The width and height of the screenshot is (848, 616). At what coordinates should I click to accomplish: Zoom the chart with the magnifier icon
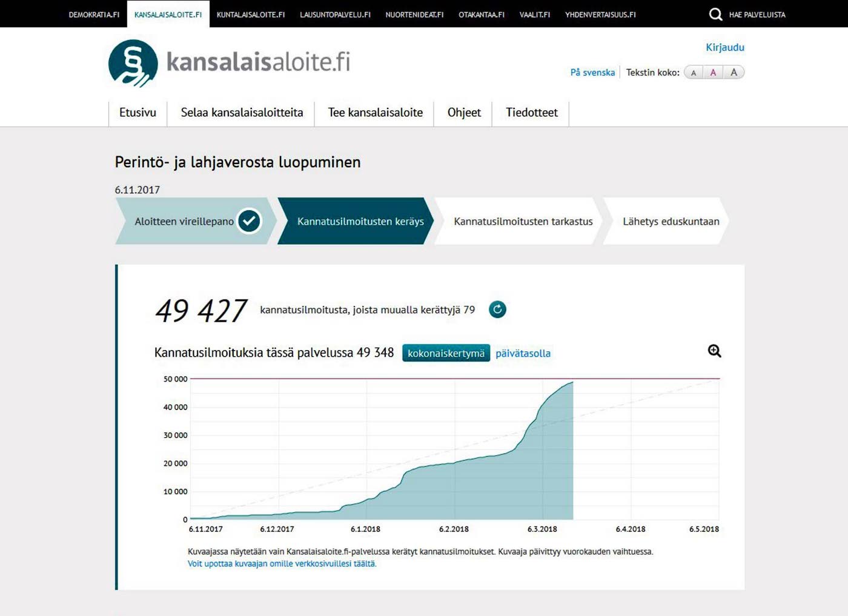(x=715, y=351)
